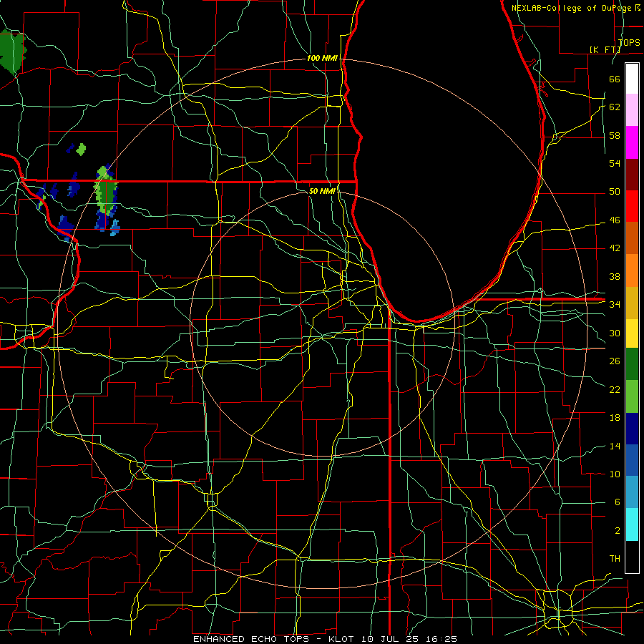Click the 58 legend value
Image resolution: width=644 pixels, height=644 pixels.
pyautogui.click(x=615, y=135)
